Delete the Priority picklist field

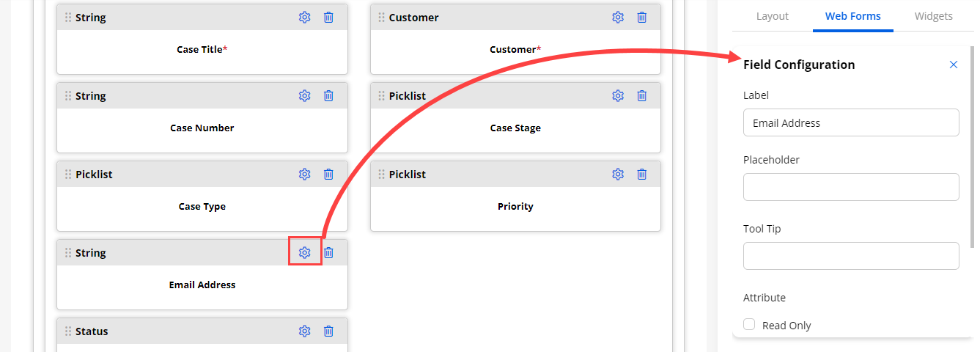click(642, 175)
